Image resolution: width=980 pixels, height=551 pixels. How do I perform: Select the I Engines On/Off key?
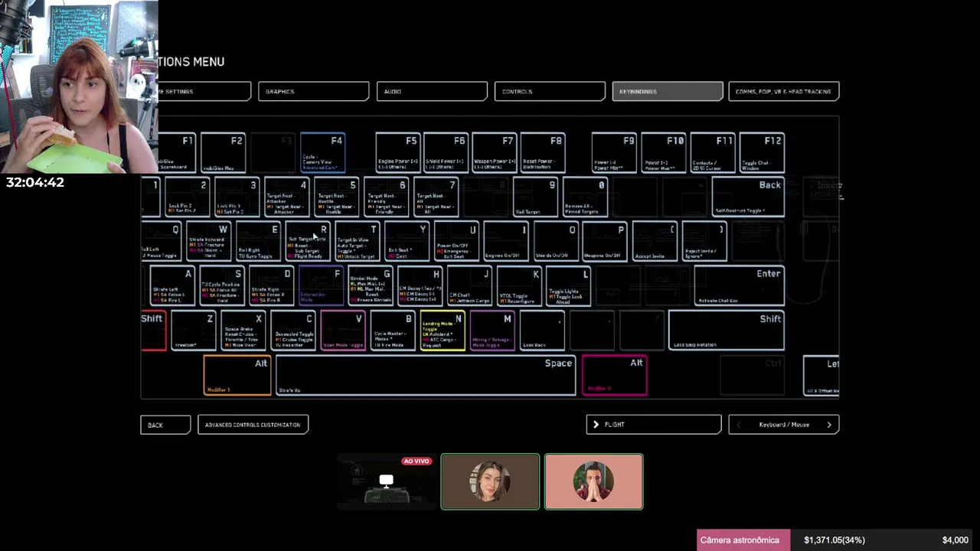click(506, 242)
